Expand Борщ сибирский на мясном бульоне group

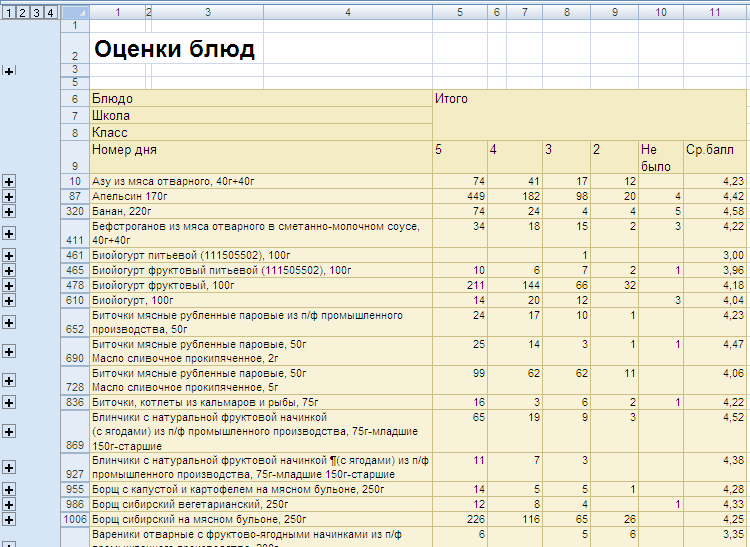click(x=9, y=519)
